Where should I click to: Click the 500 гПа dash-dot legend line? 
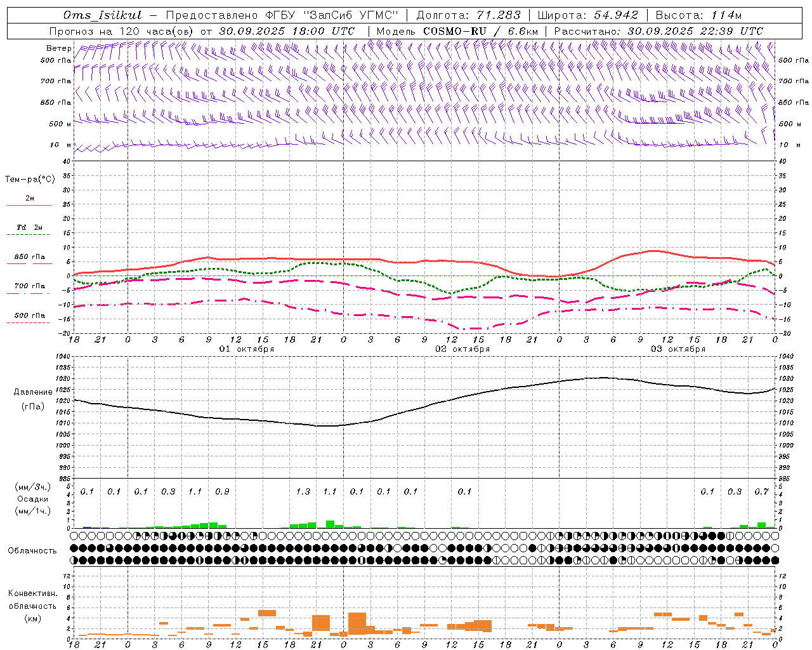coord(28,322)
